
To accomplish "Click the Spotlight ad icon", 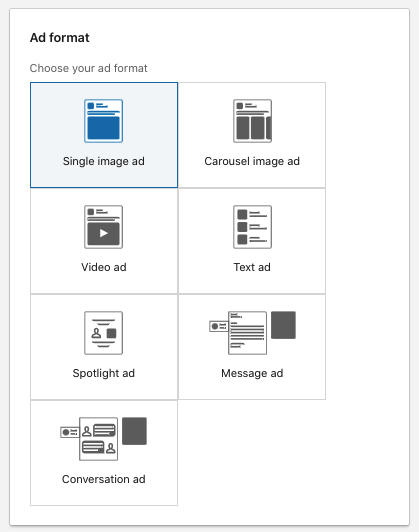I will coord(103,333).
